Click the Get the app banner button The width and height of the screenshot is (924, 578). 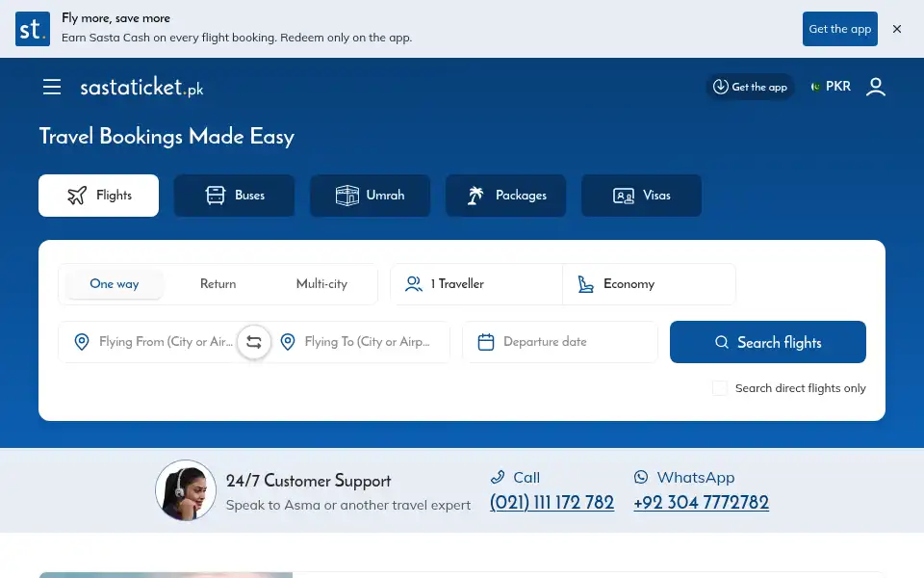(839, 29)
